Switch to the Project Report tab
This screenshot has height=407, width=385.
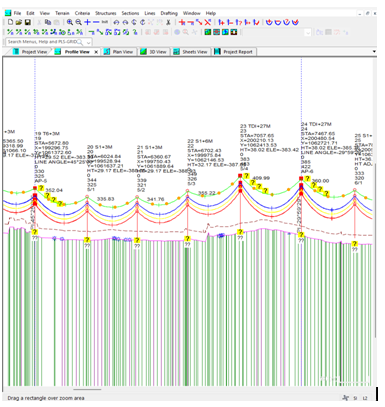click(234, 52)
